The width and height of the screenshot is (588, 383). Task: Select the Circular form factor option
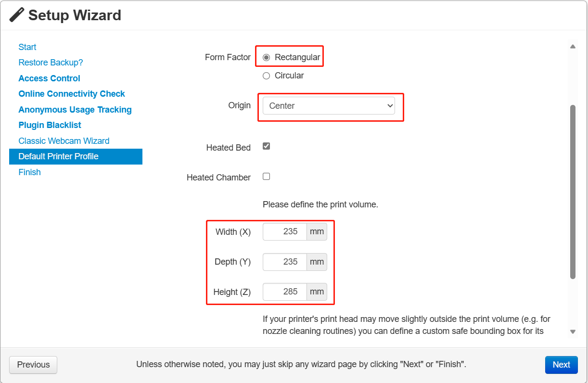(267, 76)
